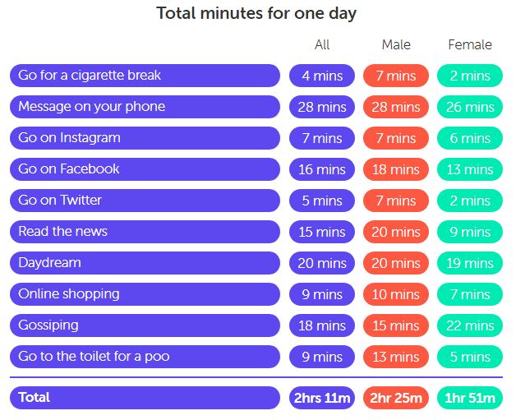Screen dimensions: 516x420
Task: Select the 'Online shopping' row label
Action: [x=145, y=294]
